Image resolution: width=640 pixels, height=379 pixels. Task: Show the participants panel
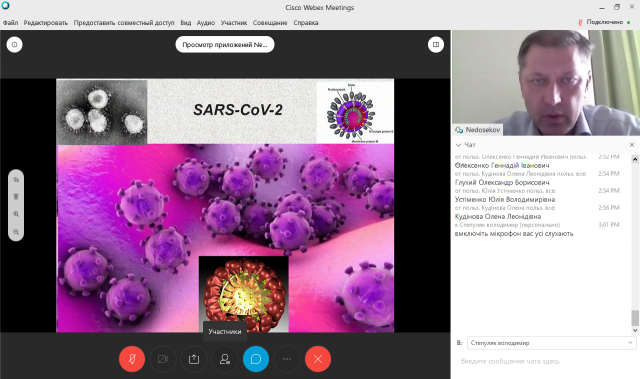pos(225,359)
